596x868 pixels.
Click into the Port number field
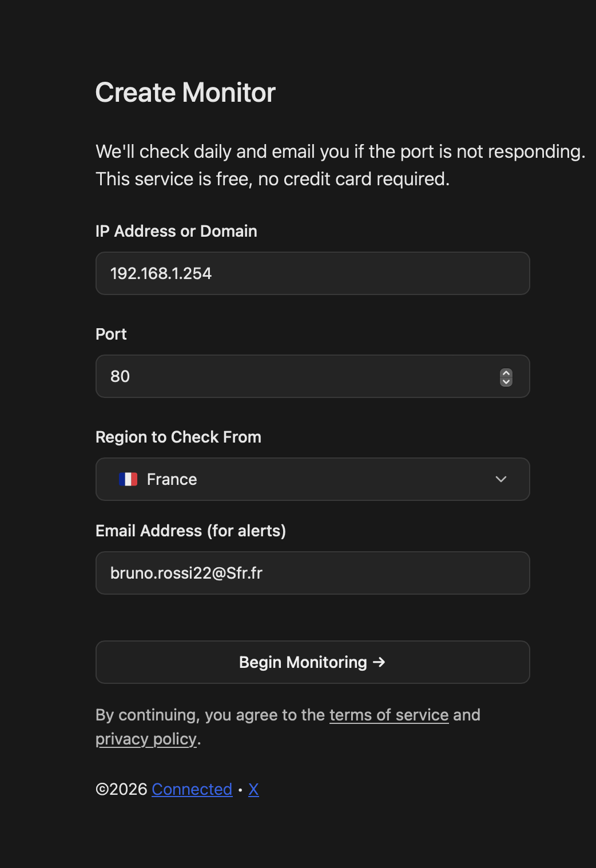[x=297, y=376]
